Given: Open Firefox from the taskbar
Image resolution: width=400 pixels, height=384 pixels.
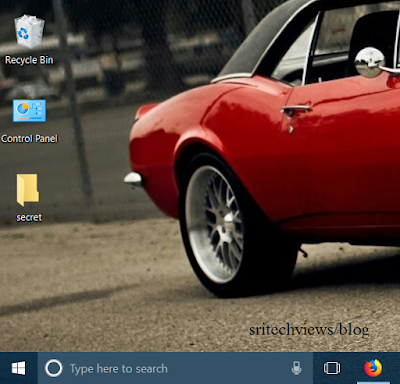Looking at the screenshot, I should point(373,368).
